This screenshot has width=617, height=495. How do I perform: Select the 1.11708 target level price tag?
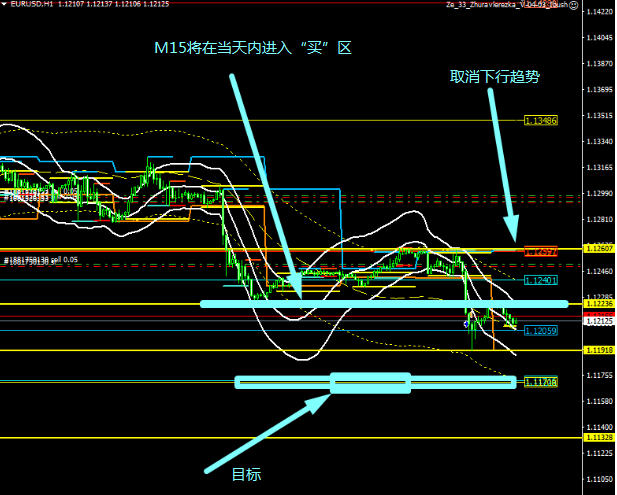coord(541,382)
